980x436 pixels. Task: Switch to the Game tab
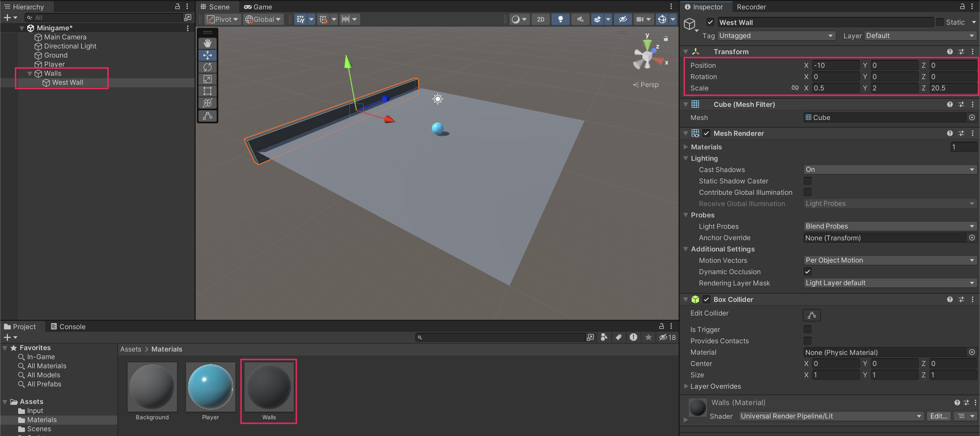[258, 7]
